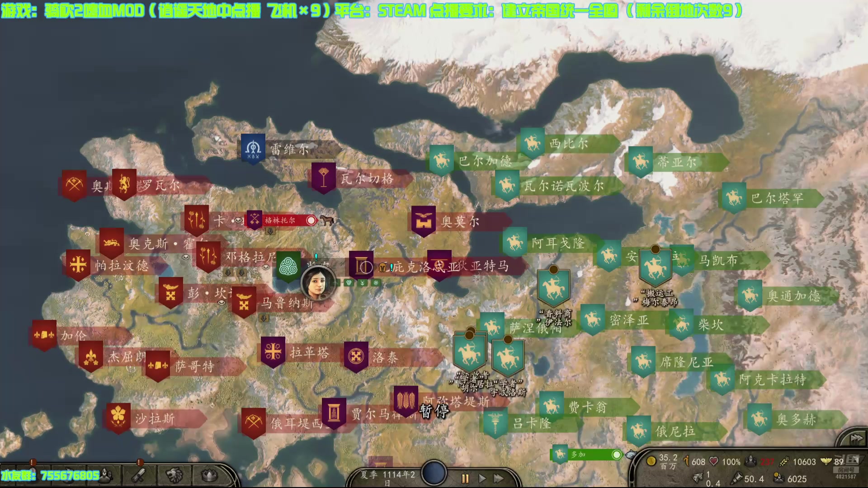Click the "香料商"伊法尔 party shield

click(553, 287)
